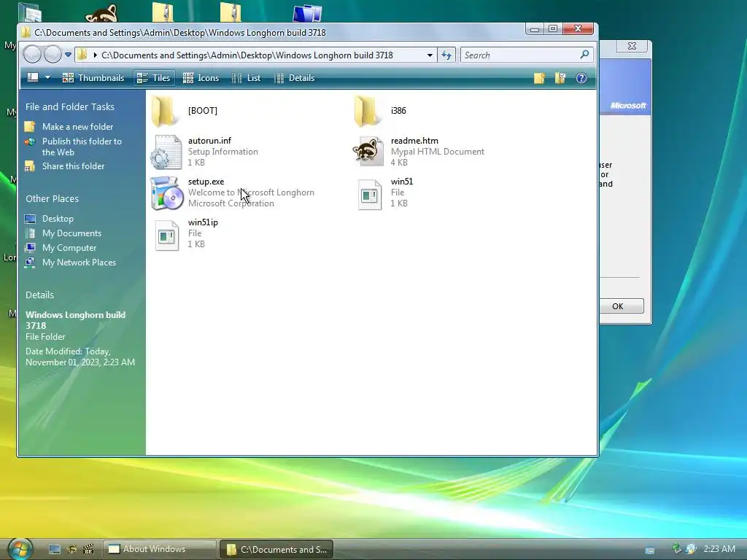Open the [BOOT] folder icon

(164, 111)
